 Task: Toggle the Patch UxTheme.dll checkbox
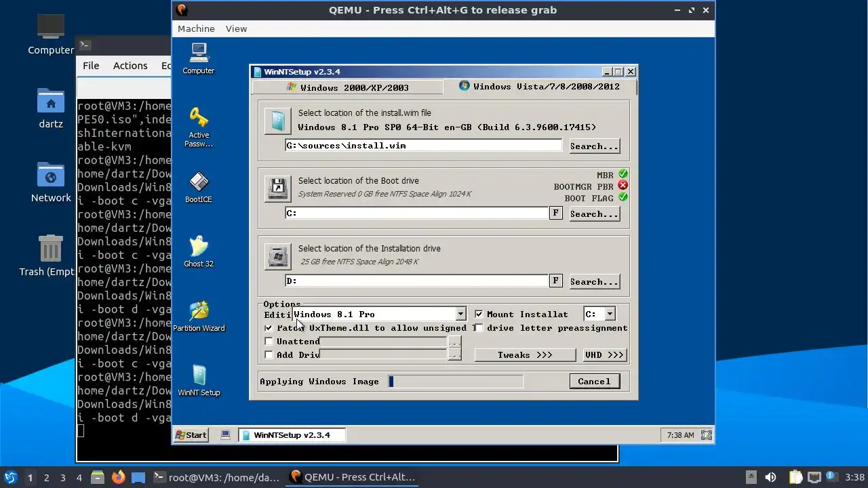269,328
